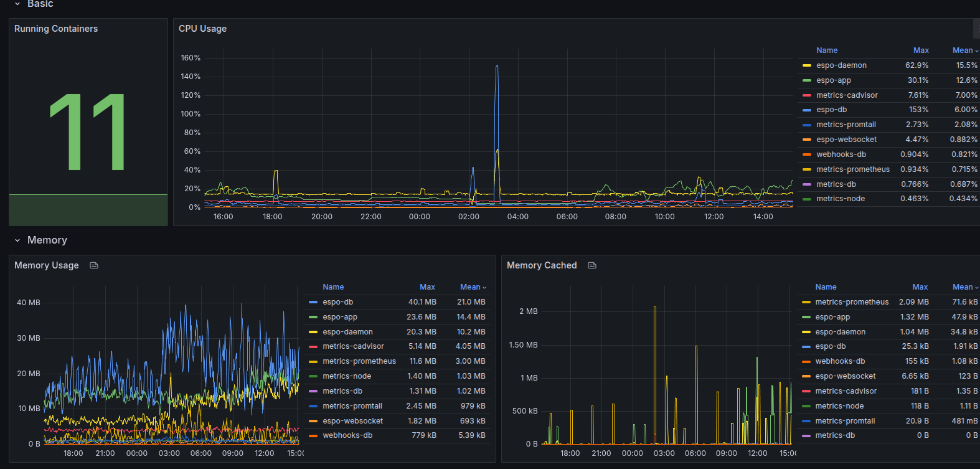The image size is (980, 469).
Task: Sort Memory Cached legend by Mean column
Action: point(963,287)
